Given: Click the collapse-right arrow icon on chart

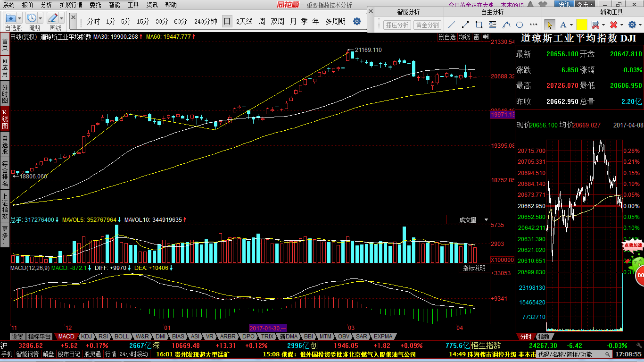Looking at the screenshot, I should pos(485,37).
